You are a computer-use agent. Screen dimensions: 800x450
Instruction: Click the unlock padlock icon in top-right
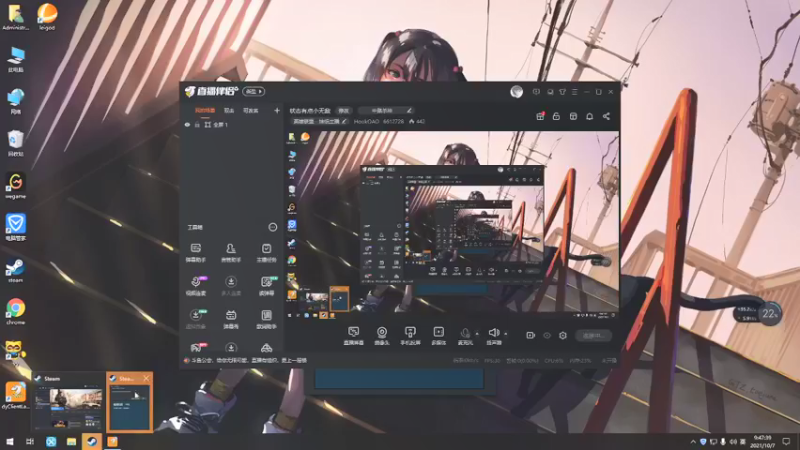tap(556, 116)
